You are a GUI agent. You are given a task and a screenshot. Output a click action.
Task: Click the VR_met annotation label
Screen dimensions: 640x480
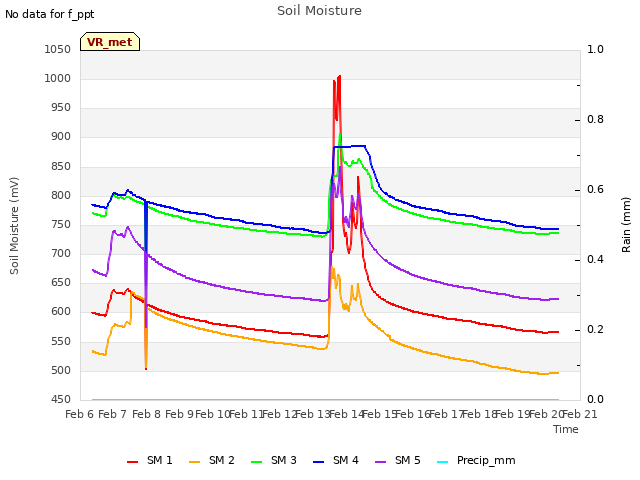[x=110, y=42]
